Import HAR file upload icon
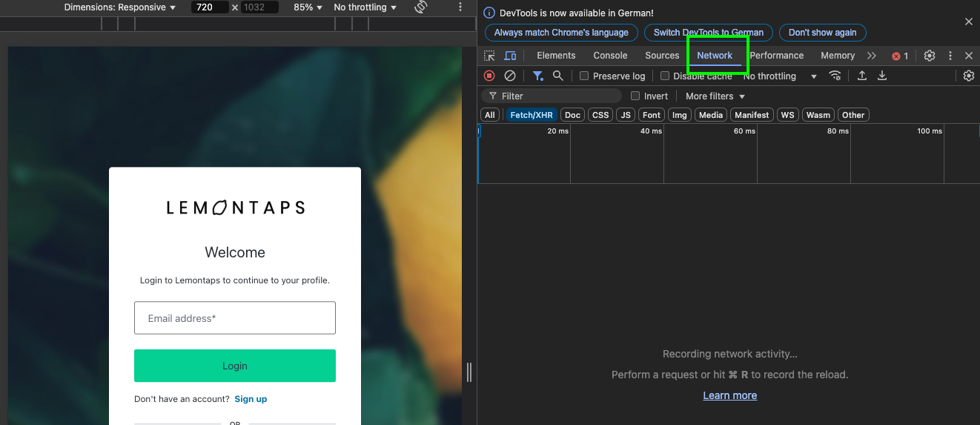The image size is (980, 425). click(x=862, y=76)
